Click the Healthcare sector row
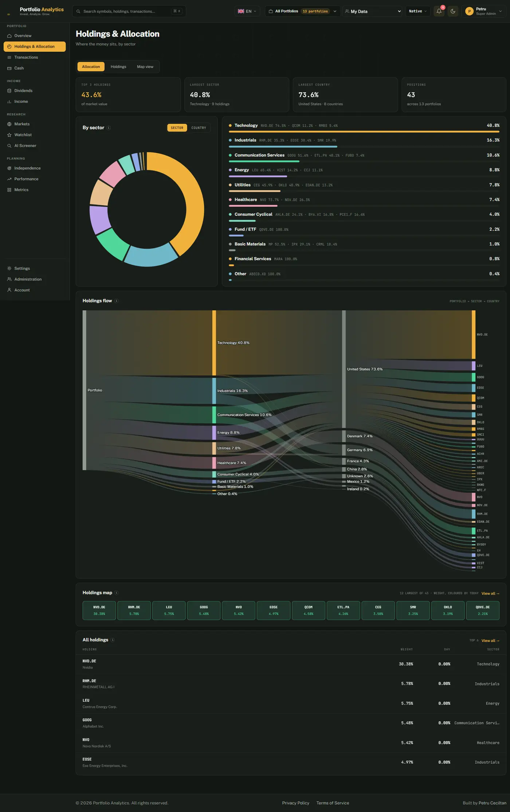The width and height of the screenshot is (510, 812). click(x=364, y=202)
